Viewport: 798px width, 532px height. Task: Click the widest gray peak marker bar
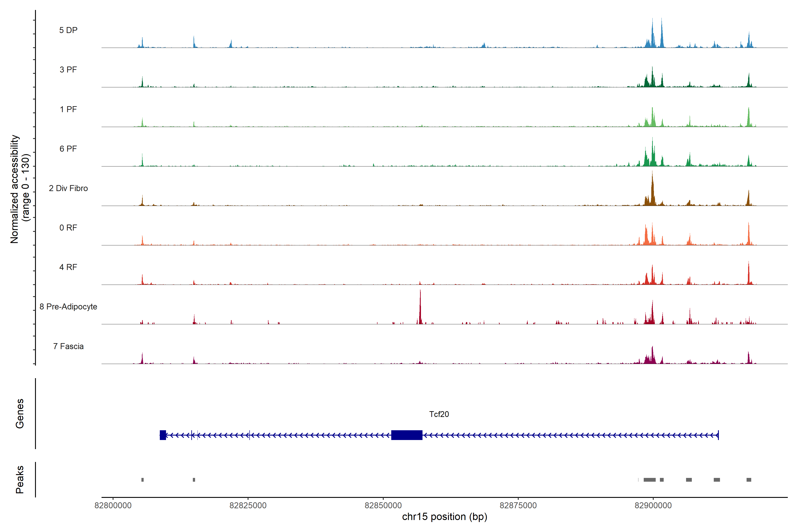(x=649, y=480)
